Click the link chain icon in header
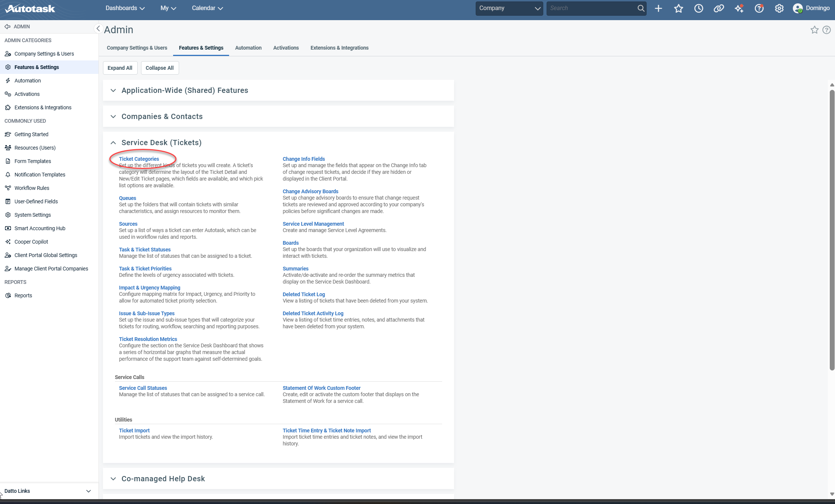835x504 pixels. (x=719, y=8)
